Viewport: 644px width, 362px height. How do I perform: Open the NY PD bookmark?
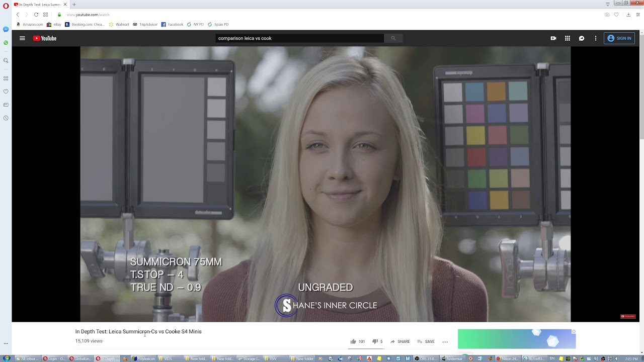pos(195,24)
